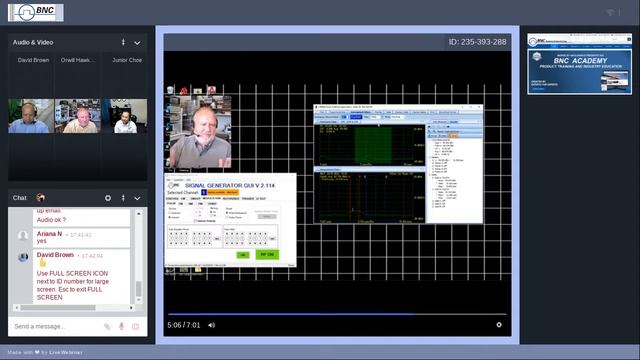Open the BNC Academy thumbnail on the right
This screenshot has height=360, width=640.
(580, 64)
